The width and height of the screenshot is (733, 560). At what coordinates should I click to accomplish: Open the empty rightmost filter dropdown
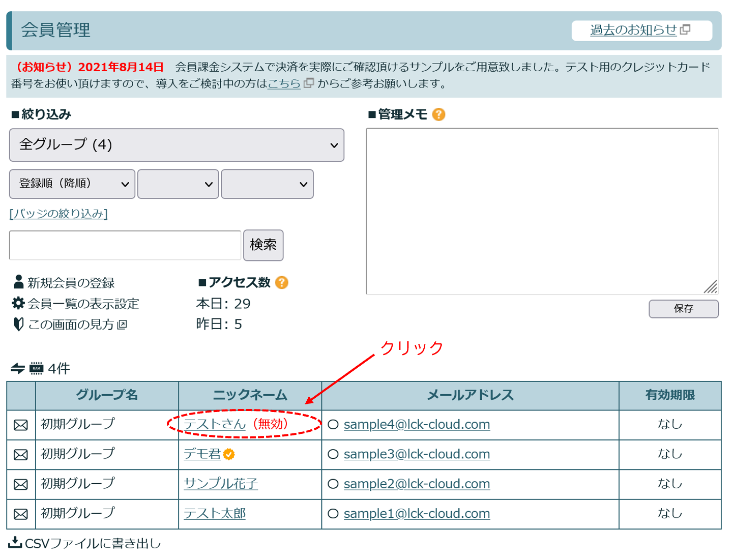click(x=267, y=184)
